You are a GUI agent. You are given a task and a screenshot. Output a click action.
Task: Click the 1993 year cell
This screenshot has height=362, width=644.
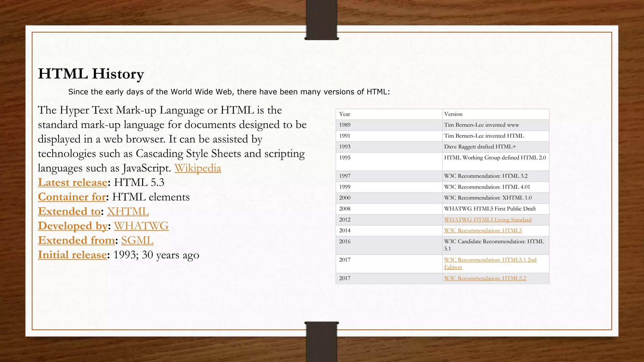coord(389,147)
